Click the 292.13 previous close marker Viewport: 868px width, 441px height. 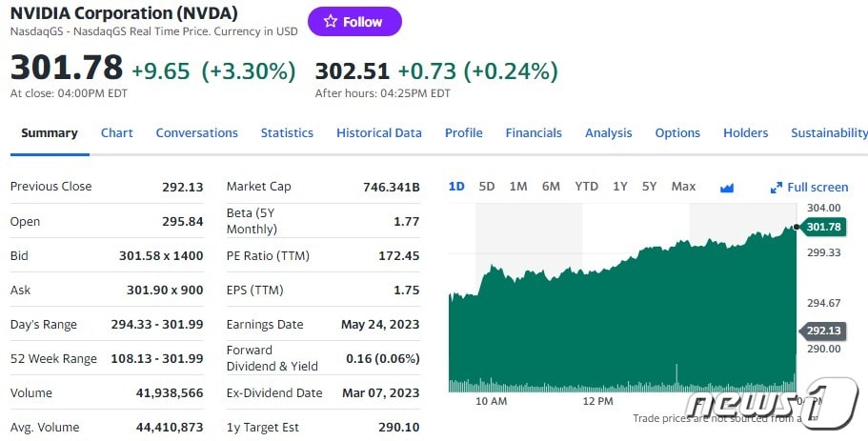(823, 331)
